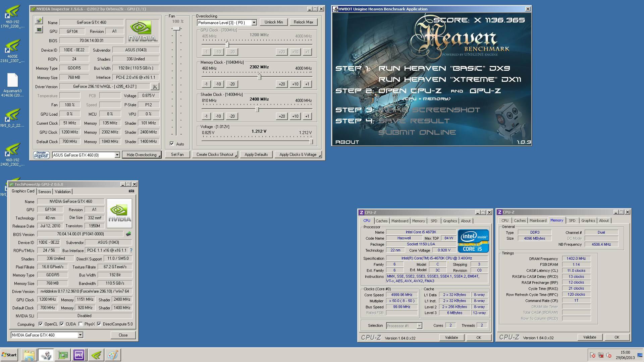The width and height of the screenshot is (644, 362).
Task: Open file explorer from taskbar
Action: [29, 355]
